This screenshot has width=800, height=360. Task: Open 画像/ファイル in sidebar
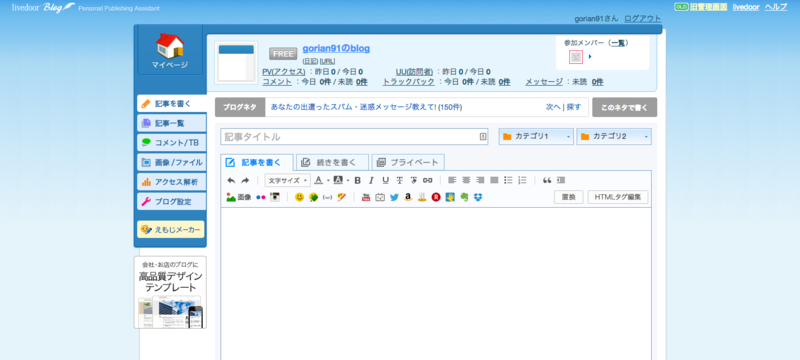click(x=171, y=163)
